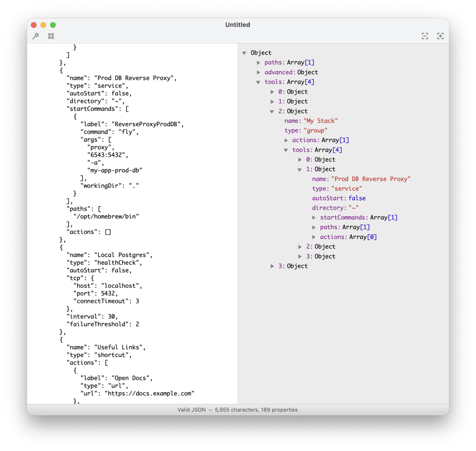The width and height of the screenshot is (476, 451).
Task: Expand the actions Array[1] under My Stack
Action: pyautogui.click(x=286, y=140)
